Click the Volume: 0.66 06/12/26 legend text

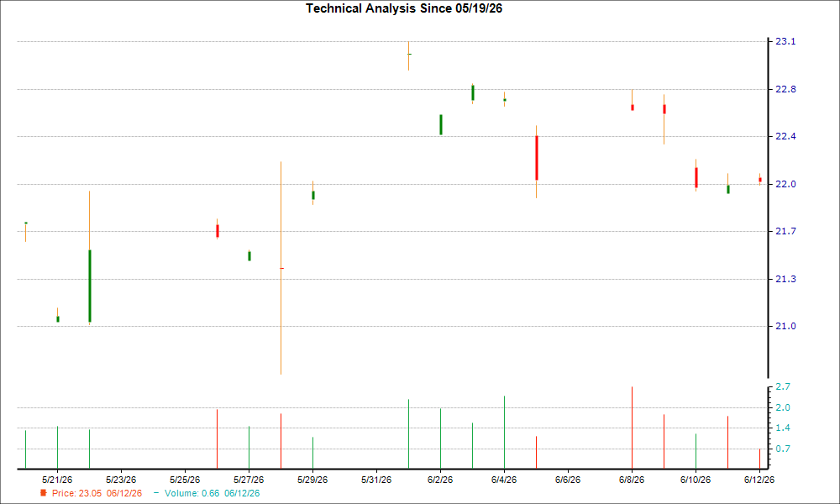[x=213, y=493]
